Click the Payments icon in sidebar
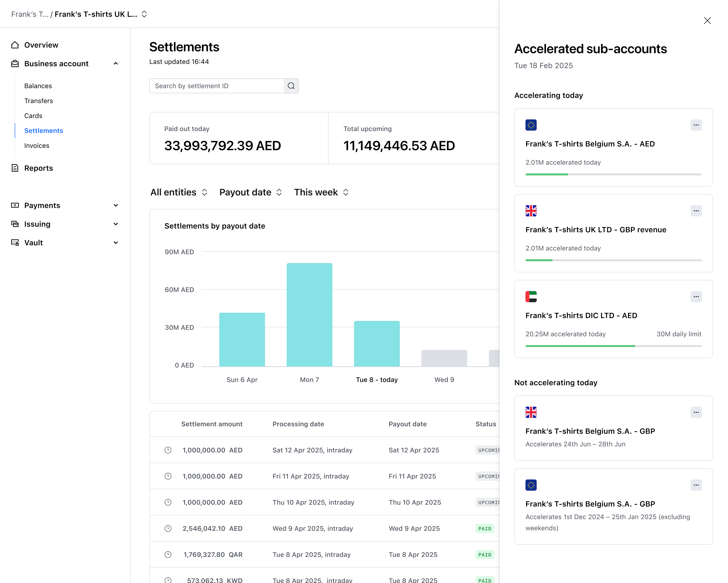Image resolution: width=728 pixels, height=583 pixels. pyautogui.click(x=15, y=205)
